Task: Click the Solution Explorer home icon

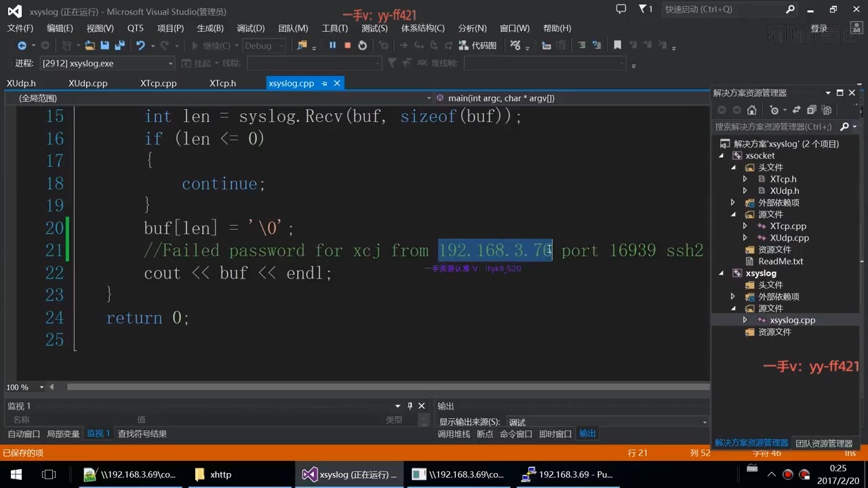Action: (x=751, y=110)
